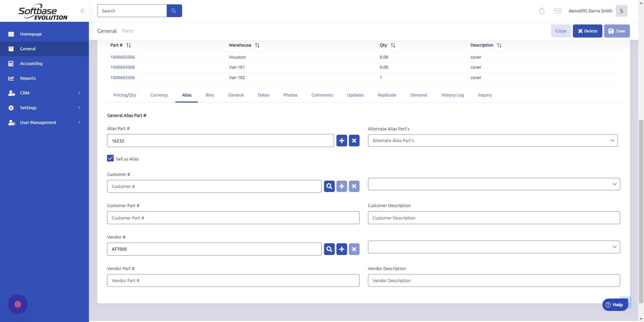Expand User Management submenu chevron
Screen dimensions: 644x322
79,122
